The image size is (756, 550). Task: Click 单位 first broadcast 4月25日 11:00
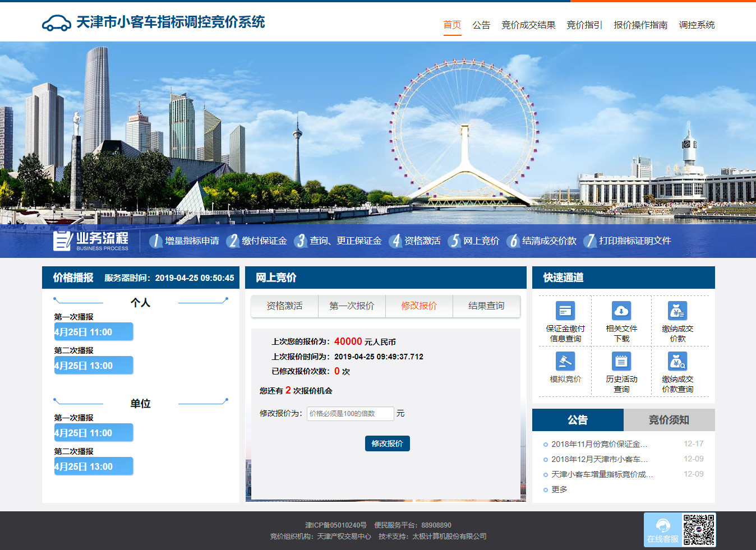(94, 433)
